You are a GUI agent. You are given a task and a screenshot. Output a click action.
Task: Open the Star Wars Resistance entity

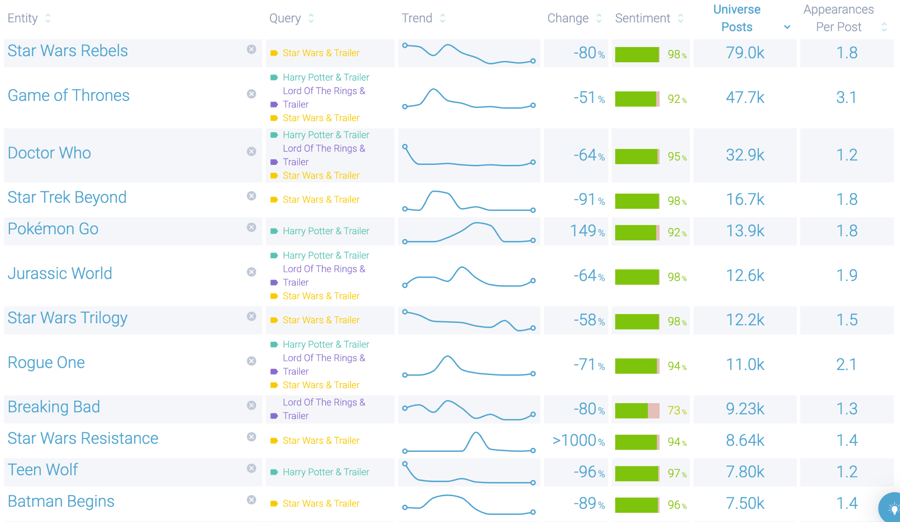point(82,439)
